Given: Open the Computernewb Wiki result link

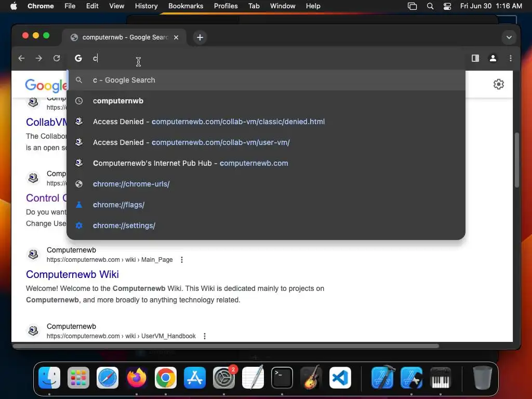Looking at the screenshot, I should 72,274.
